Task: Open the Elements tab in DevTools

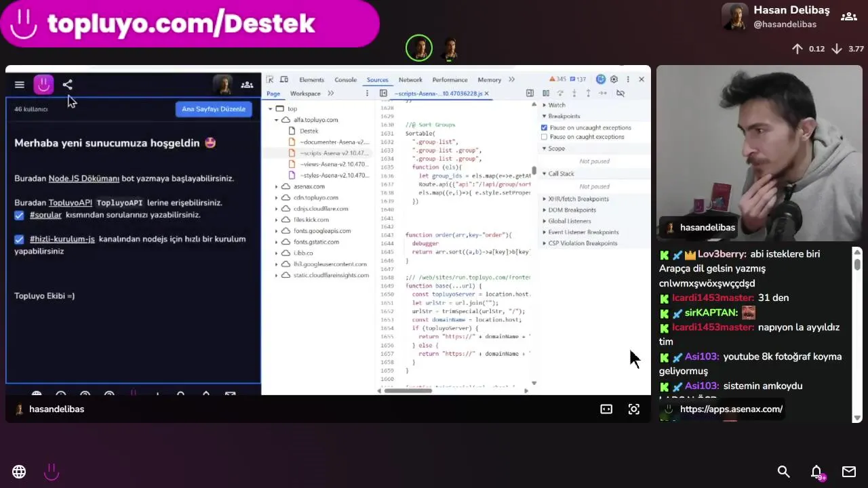Action: 311,79
